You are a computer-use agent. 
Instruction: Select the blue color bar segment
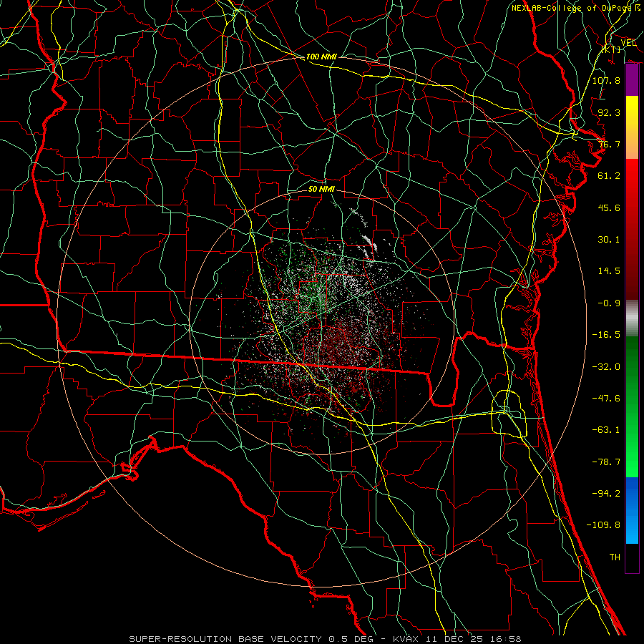click(632, 510)
